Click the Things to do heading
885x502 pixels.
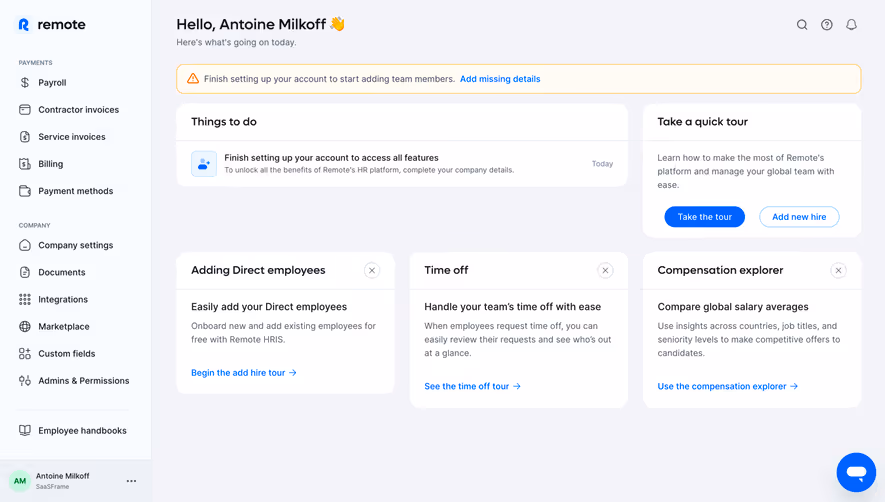(x=224, y=121)
